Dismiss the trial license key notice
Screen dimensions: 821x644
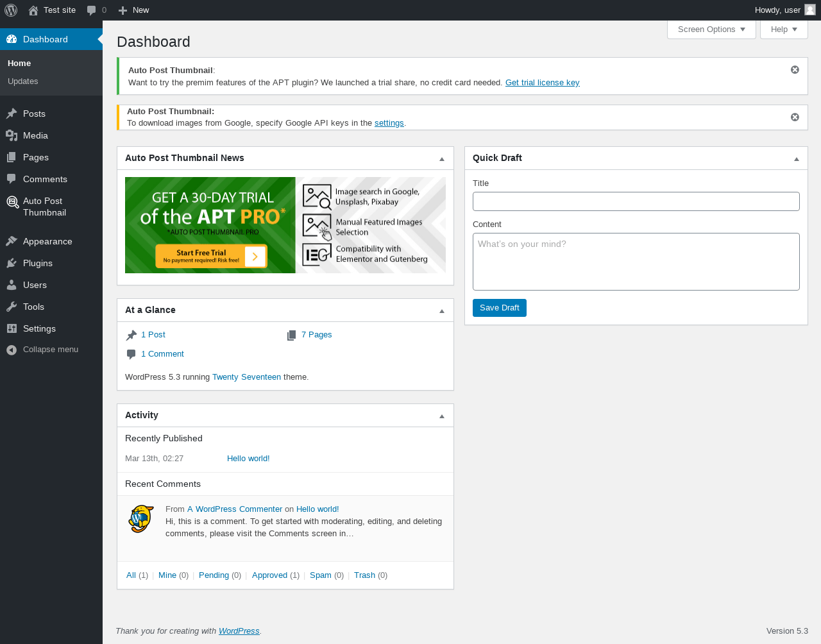pos(795,70)
